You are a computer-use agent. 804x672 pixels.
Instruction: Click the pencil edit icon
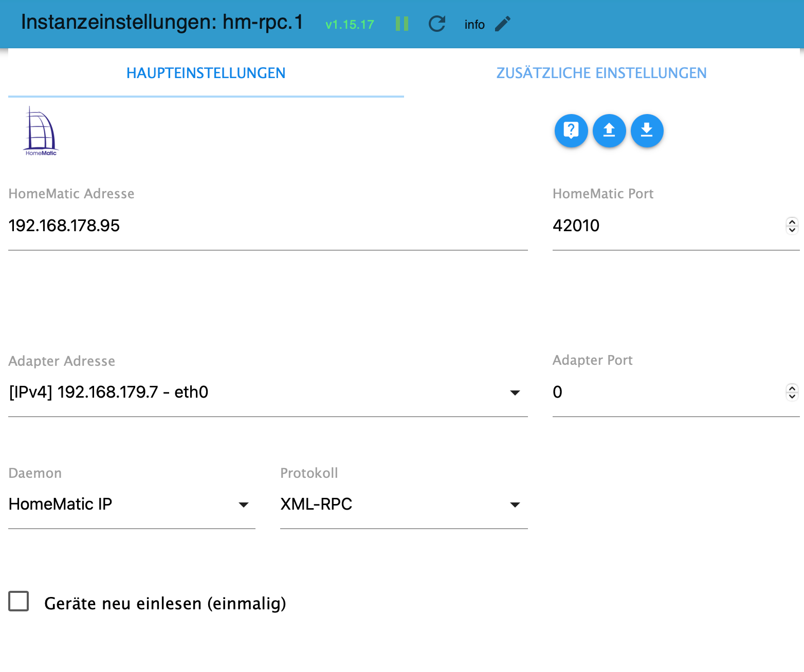click(x=503, y=24)
